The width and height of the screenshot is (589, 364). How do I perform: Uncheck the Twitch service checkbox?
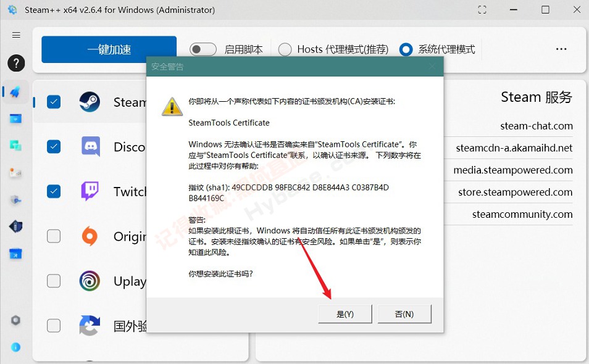(54, 191)
